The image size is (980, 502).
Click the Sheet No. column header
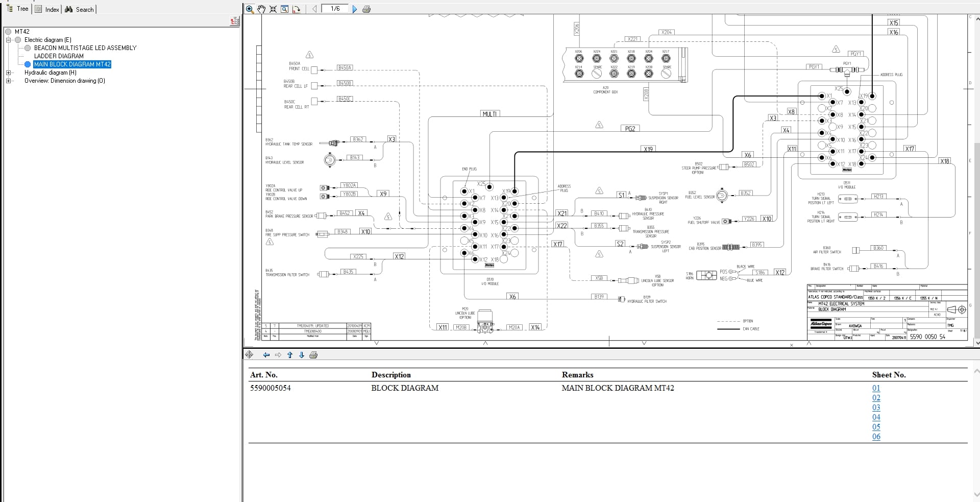pos(889,375)
